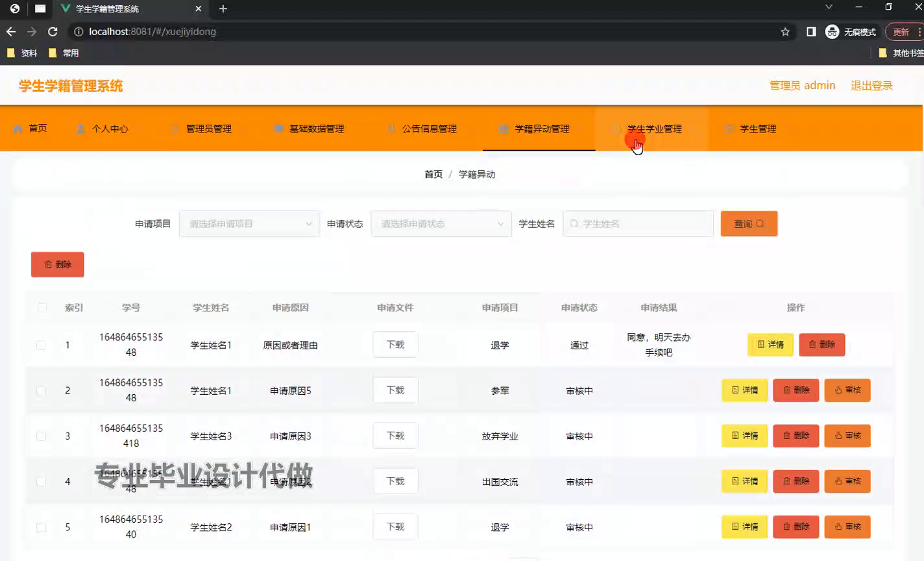Click 审核 for row 5 申请原因1
The height and width of the screenshot is (561, 924).
point(847,527)
